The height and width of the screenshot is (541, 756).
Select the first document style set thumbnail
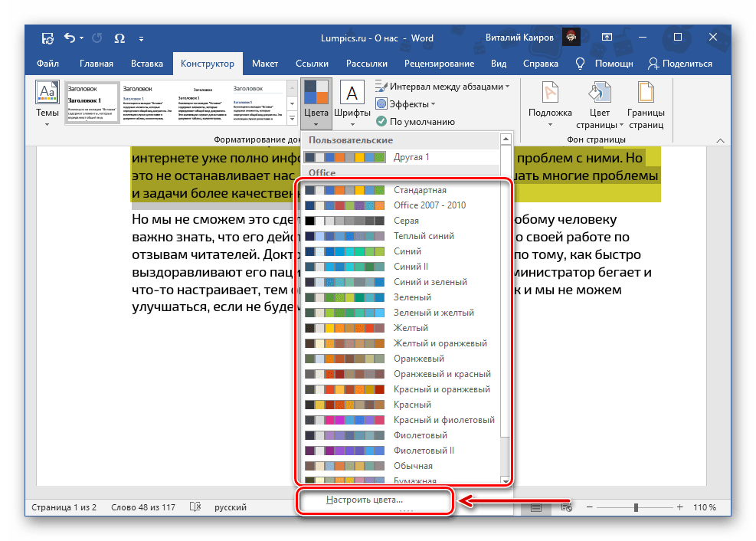tap(93, 103)
